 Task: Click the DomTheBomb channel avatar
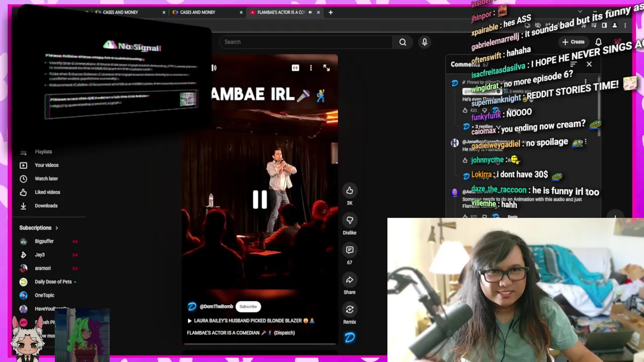(192, 307)
